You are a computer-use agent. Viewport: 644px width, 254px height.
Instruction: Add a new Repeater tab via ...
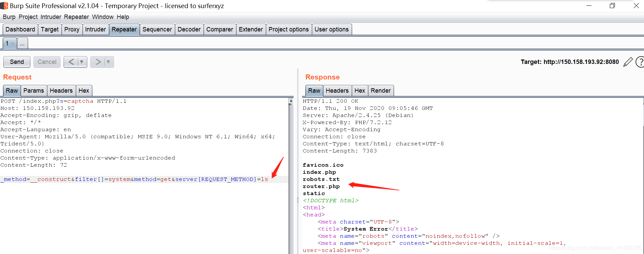click(22, 44)
